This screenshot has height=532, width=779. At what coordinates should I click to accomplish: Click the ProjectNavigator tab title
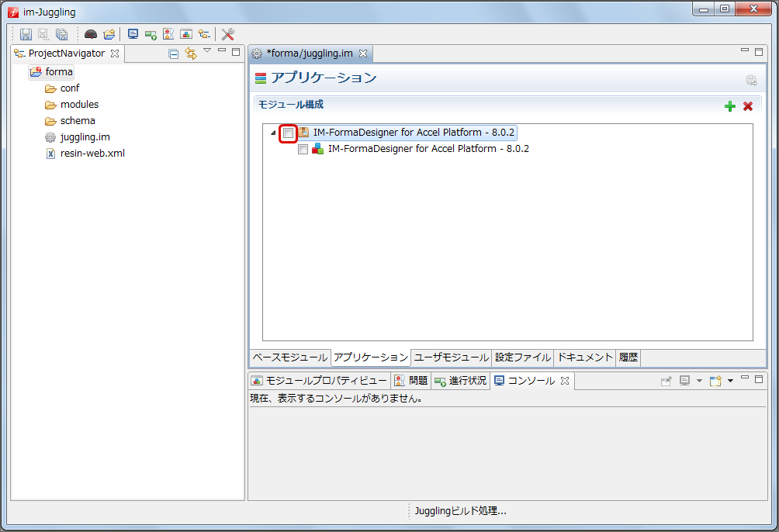[67, 54]
